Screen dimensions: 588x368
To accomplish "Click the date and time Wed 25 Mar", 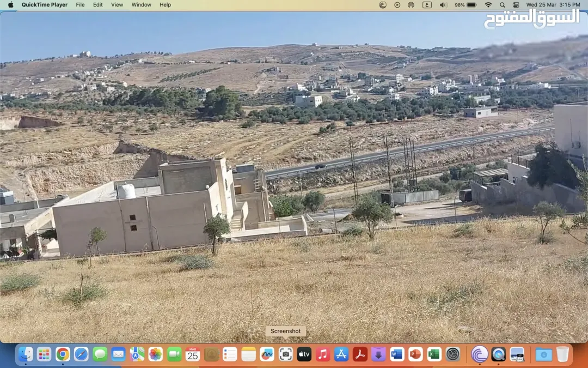I will click(x=553, y=4).
